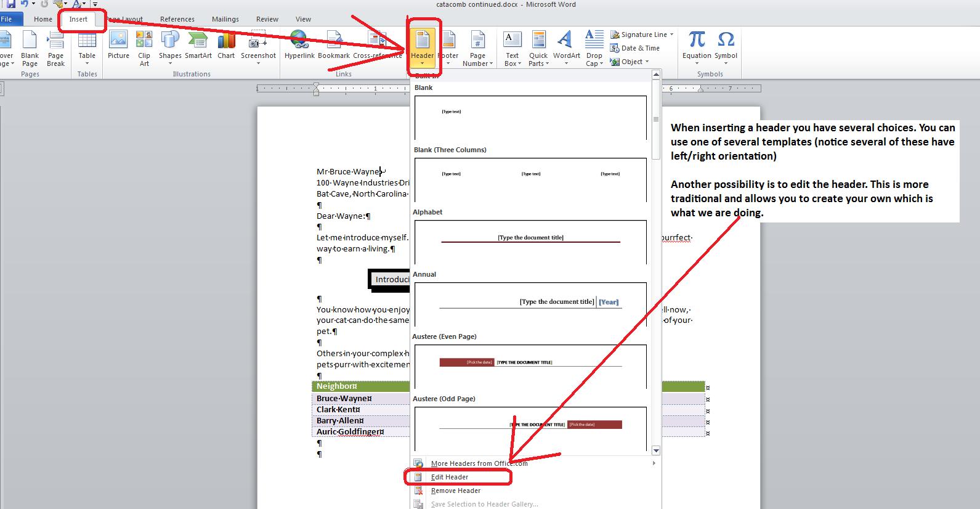Choose Remove Header from the menu
This screenshot has height=509, width=980.
(x=535, y=491)
